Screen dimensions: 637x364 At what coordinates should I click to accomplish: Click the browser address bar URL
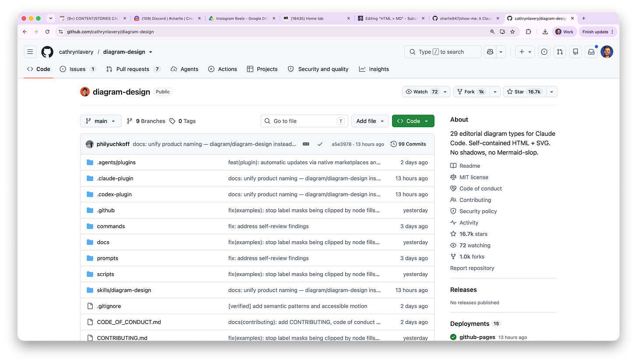pos(110,31)
